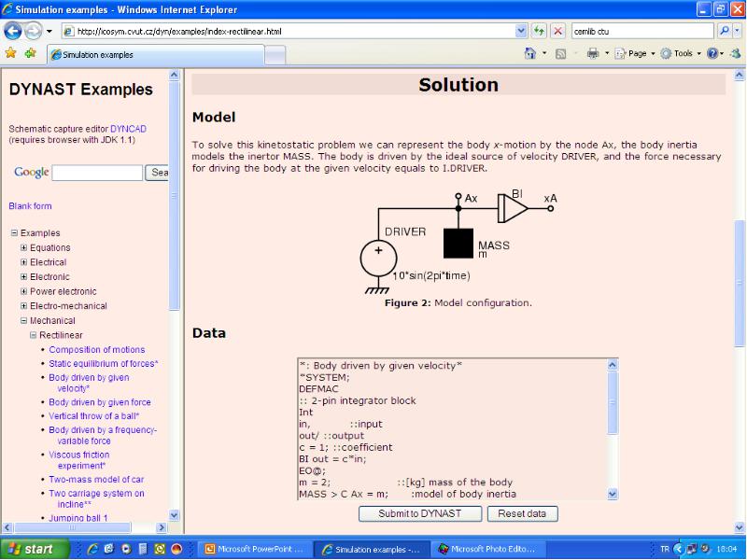
Task: Stop loading with the red X icon
Action: 557,32
